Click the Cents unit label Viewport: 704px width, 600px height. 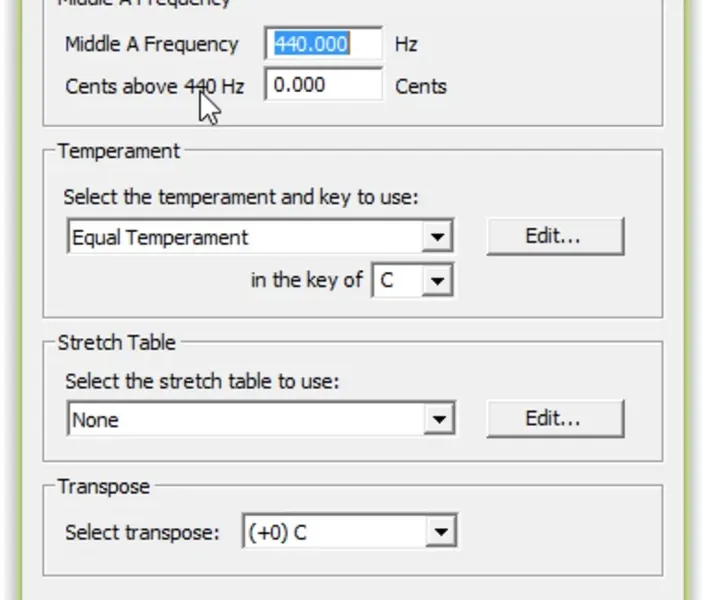coord(420,86)
